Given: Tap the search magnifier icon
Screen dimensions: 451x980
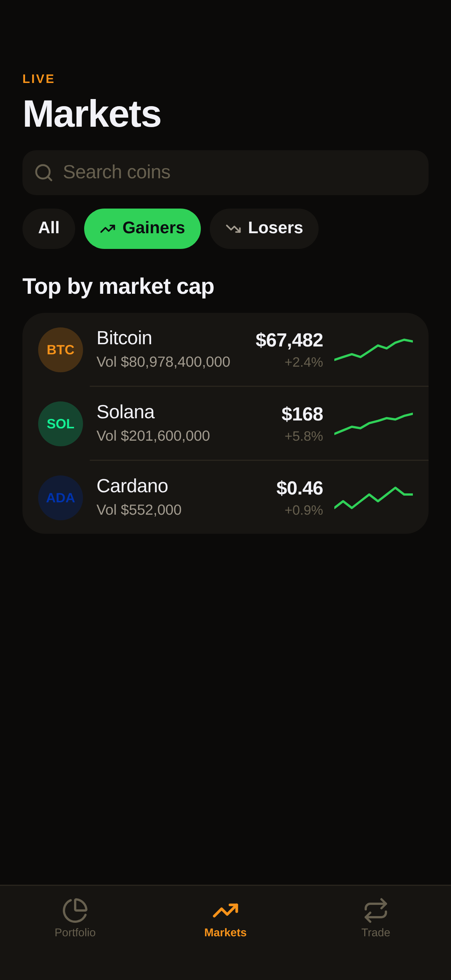Looking at the screenshot, I should point(43,173).
